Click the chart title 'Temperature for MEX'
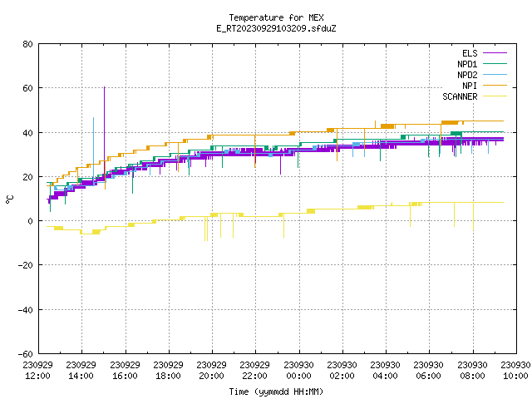The image size is (532, 399). coord(276,17)
